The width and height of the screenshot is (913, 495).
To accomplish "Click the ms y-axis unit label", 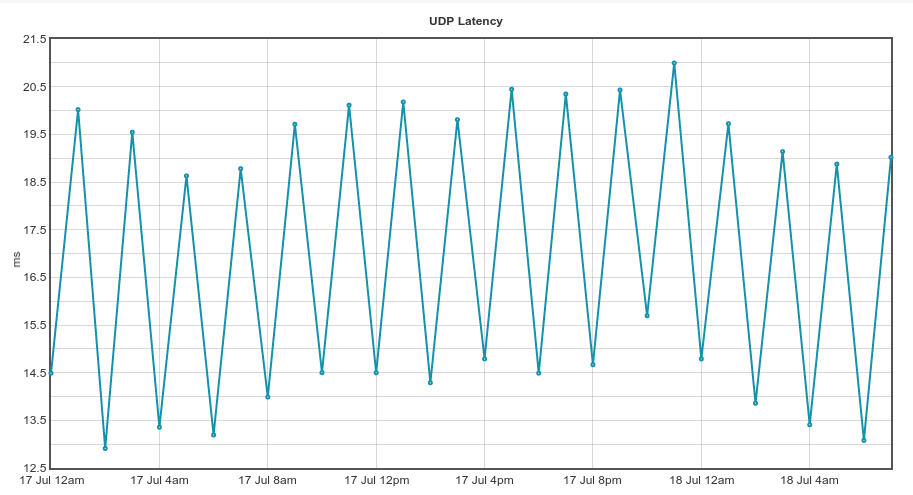I will coord(16,259).
